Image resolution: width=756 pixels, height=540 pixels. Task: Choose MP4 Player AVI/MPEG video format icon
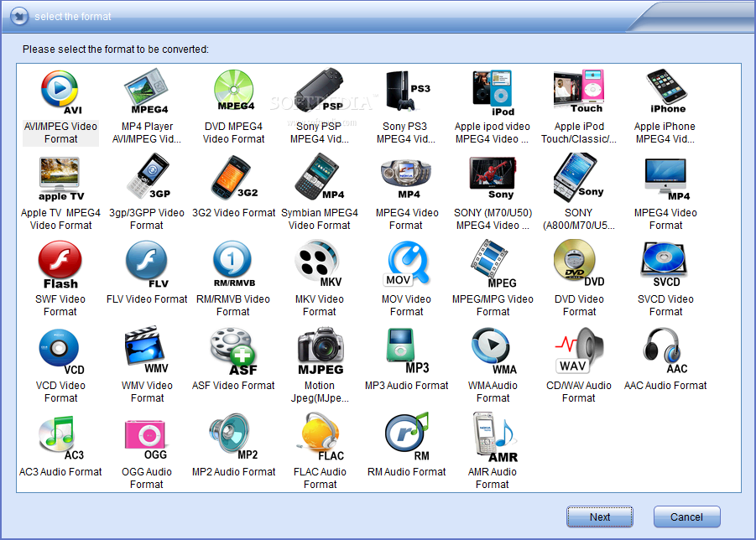pos(147,91)
